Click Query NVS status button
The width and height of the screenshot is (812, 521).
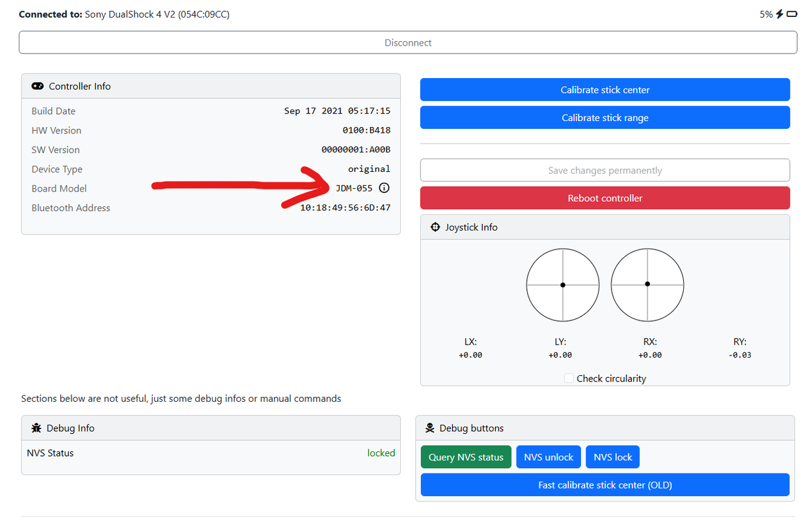(466, 457)
